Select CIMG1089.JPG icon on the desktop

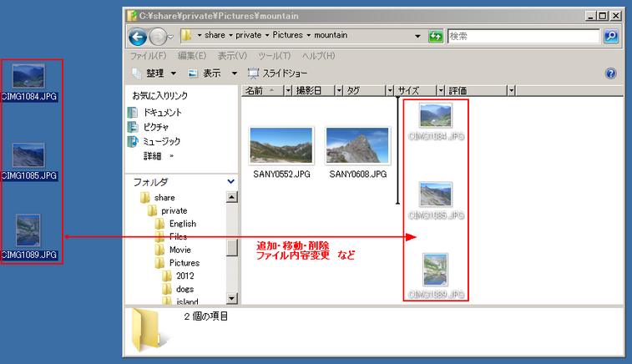pyautogui.click(x=29, y=231)
